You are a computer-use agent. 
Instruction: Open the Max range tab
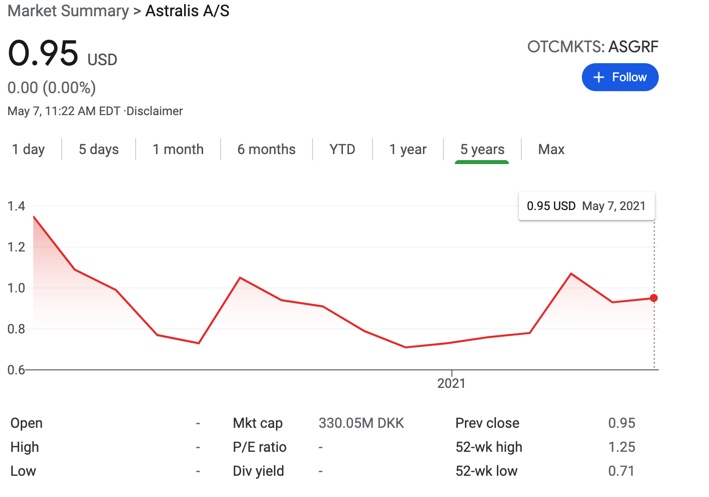click(551, 149)
